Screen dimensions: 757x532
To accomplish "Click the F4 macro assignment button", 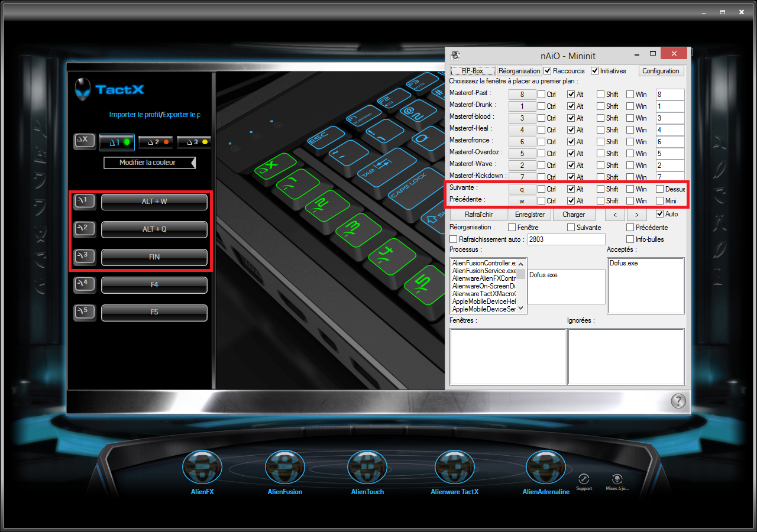I will click(x=154, y=285).
